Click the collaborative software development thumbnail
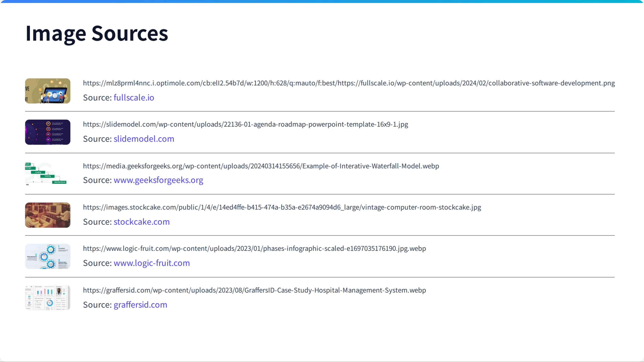The image size is (644, 362). 48,91
